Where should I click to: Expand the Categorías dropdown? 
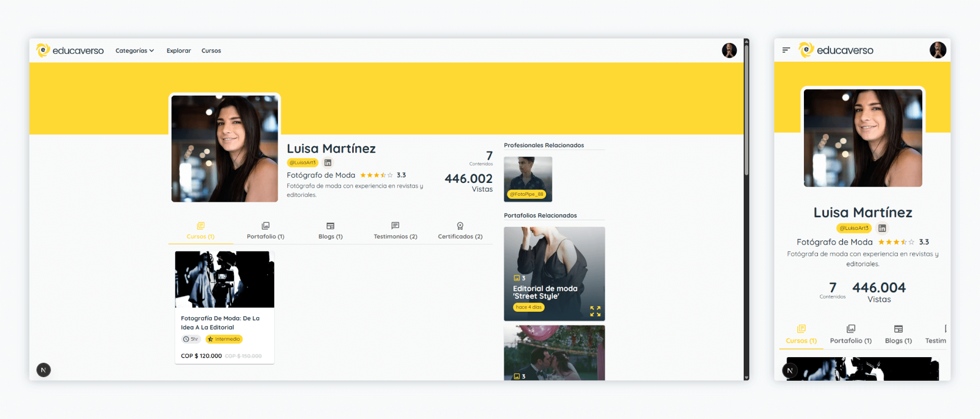pos(135,51)
